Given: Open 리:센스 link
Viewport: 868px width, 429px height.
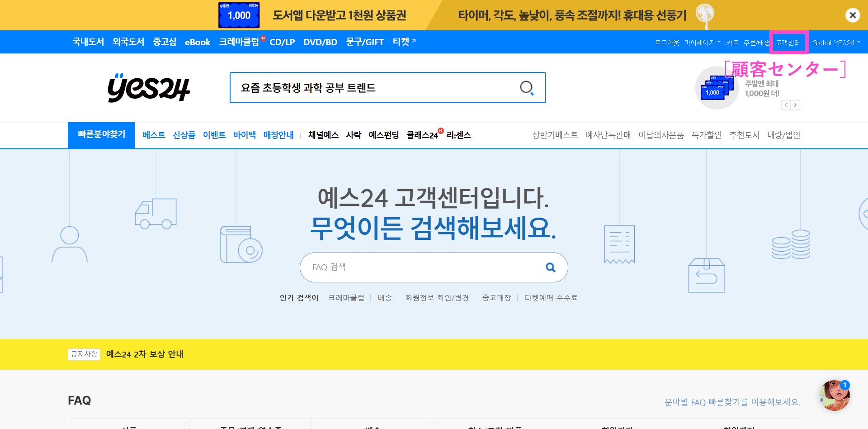Looking at the screenshot, I should 459,135.
